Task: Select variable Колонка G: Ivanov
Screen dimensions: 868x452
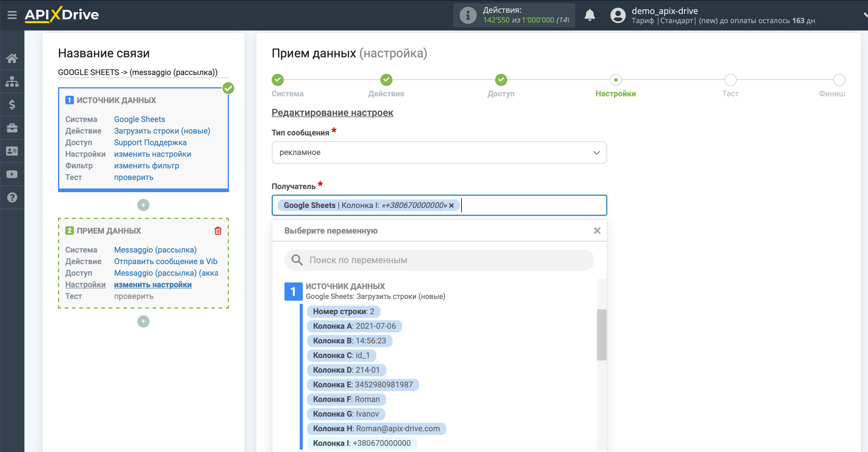Action: [346, 414]
